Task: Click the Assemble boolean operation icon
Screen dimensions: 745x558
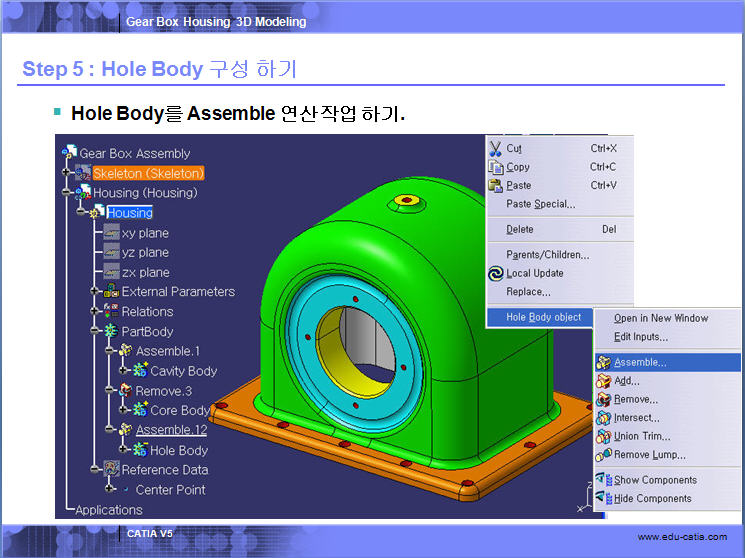Action: coord(603,363)
